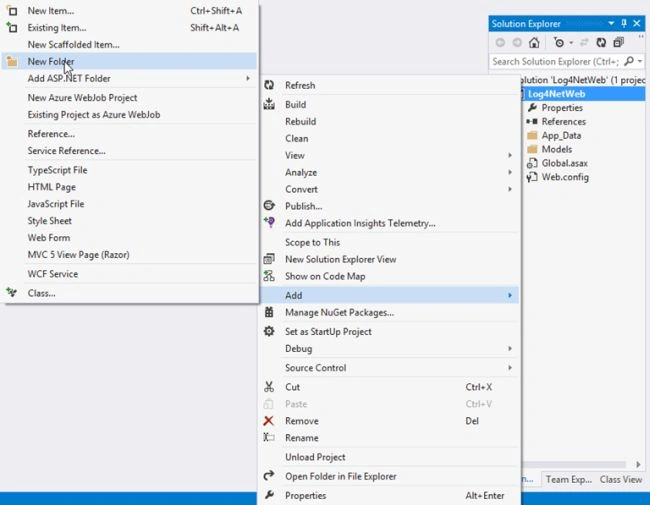The width and height of the screenshot is (650, 505).
Task: Expand the View submenu
Action: pyautogui.click(x=390, y=155)
